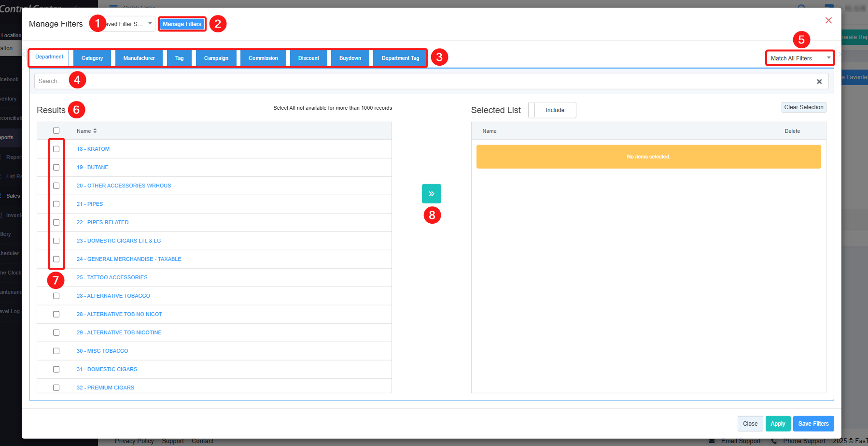Image resolution: width=868 pixels, height=446 pixels.
Task: Open the 30 - MISC TOBACCO link
Action: pos(102,351)
